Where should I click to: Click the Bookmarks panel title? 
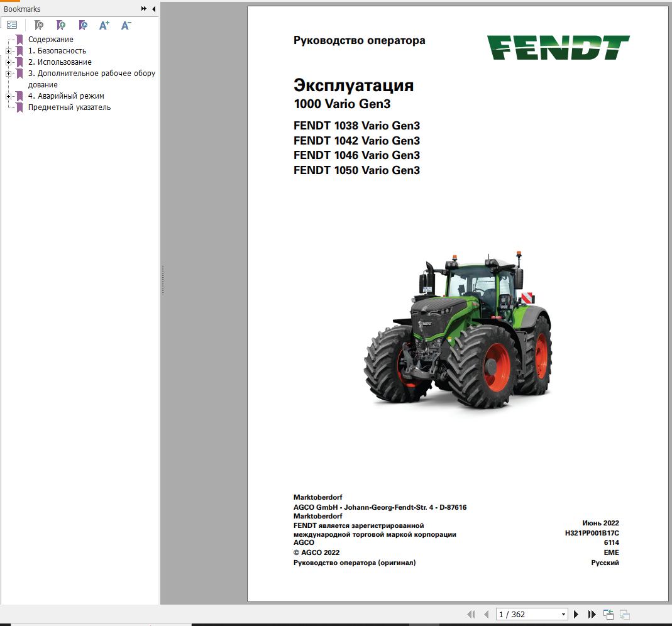[22, 9]
